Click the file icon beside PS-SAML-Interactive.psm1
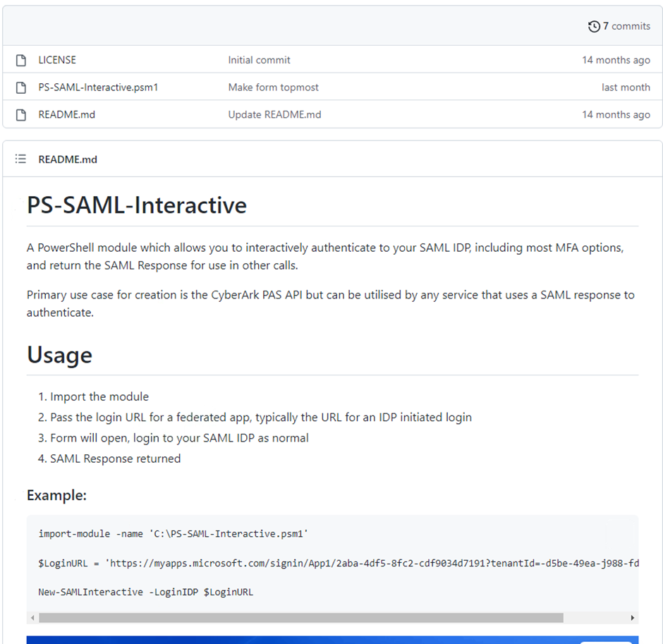This screenshot has width=663, height=644. pyautogui.click(x=20, y=87)
